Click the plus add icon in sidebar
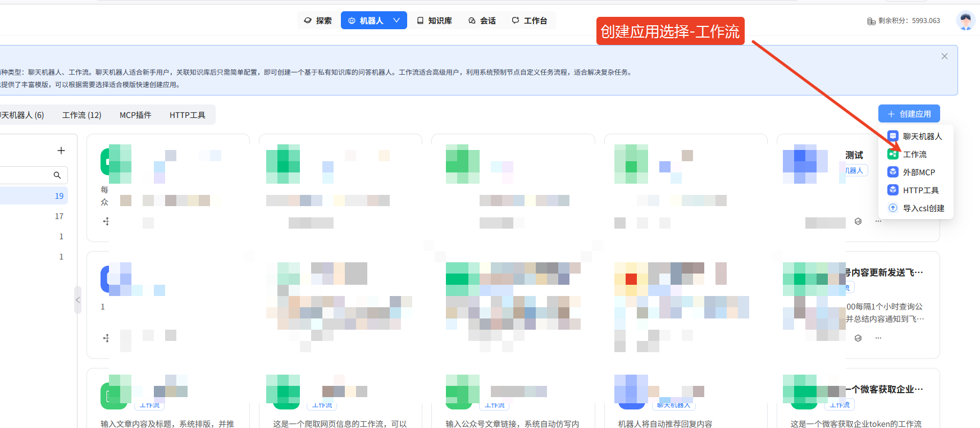Screen dimensions: 980x428 (x=61, y=151)
